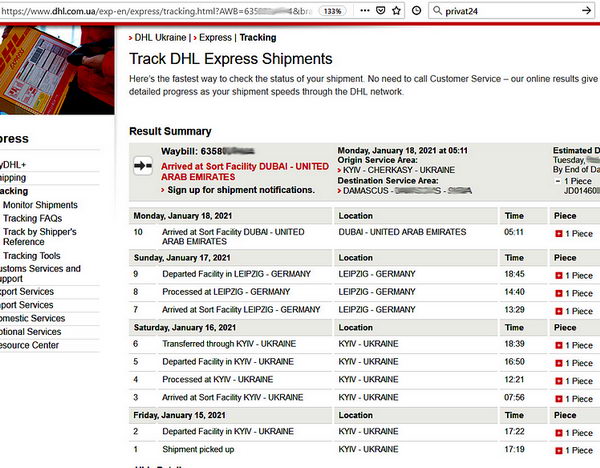Screen dimensions: 600x468
Task: Click the 'DUBAI - UNITED ARAB EMIRATES' location cell
Action: point(402,232)
